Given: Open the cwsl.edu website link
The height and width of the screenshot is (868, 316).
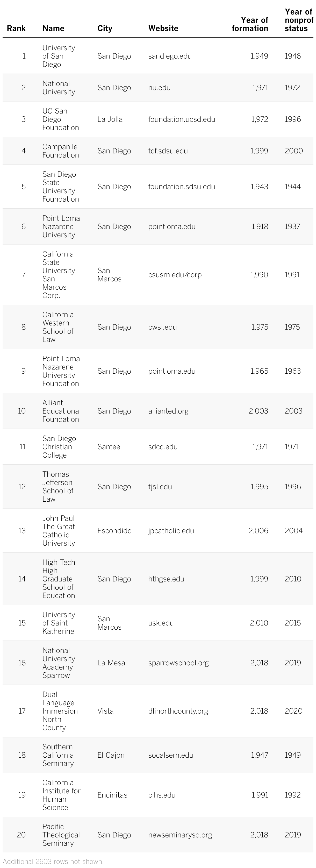Looking at the screenshot, I should (162, 327).
